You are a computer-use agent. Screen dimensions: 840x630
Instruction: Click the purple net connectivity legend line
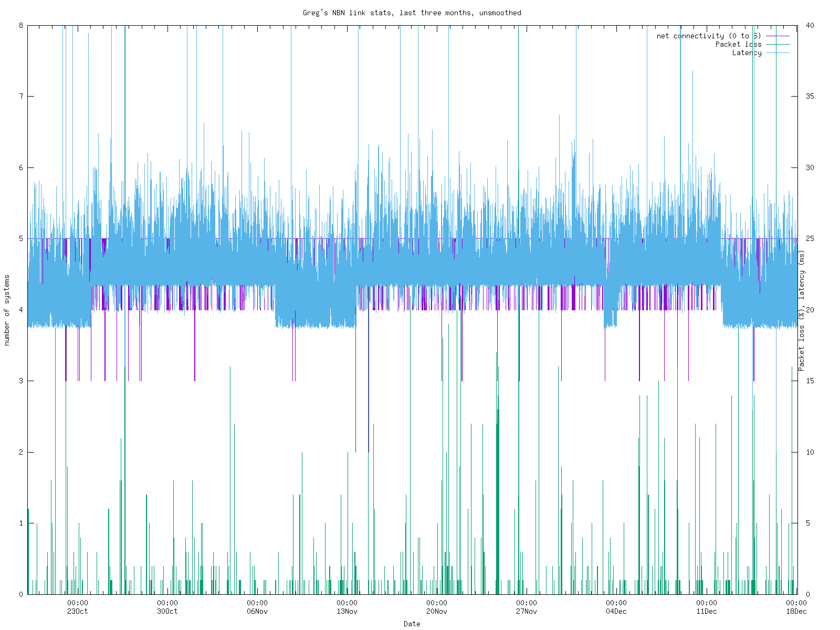click(778, 36)
